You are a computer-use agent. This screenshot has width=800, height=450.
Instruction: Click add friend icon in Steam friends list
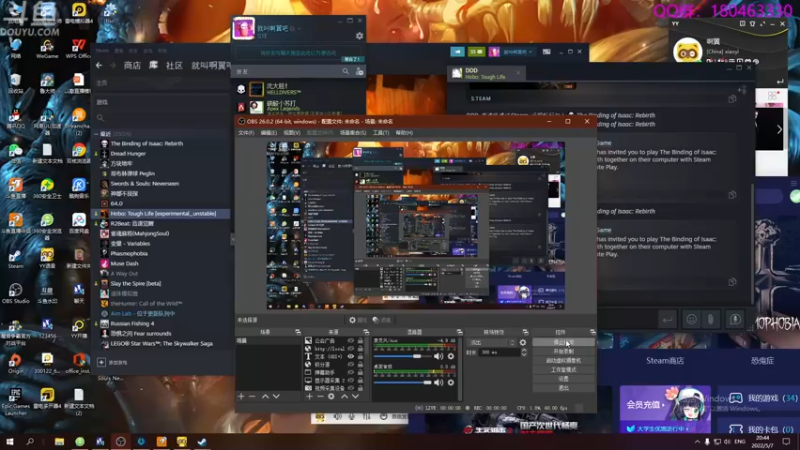pyautogui.click(x=360, y=71)
